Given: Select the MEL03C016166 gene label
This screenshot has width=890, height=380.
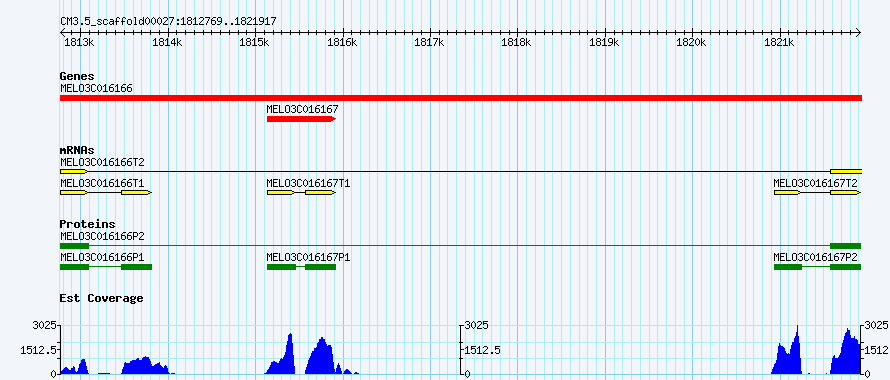Looking at the screenshot, I should 96,88.
